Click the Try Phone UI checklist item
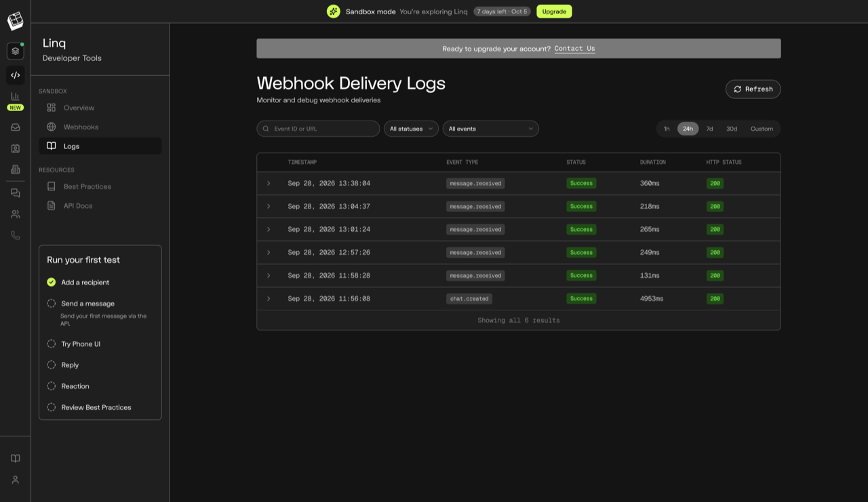The image size is (868, 502). (74, 344)
